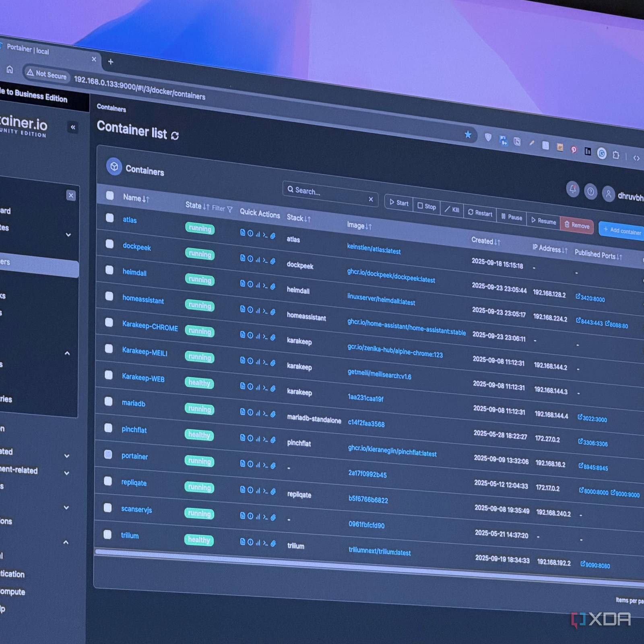The image size is (644, 644).
Task: Check the mariadb container checkbox
Action: (x=109, y=401)
